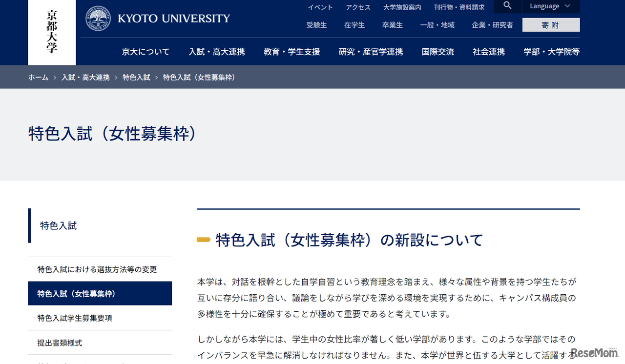The height and width of the screenshot is (364, 625).
Task: Open the イベント link
Action: [x=320, y=7]
